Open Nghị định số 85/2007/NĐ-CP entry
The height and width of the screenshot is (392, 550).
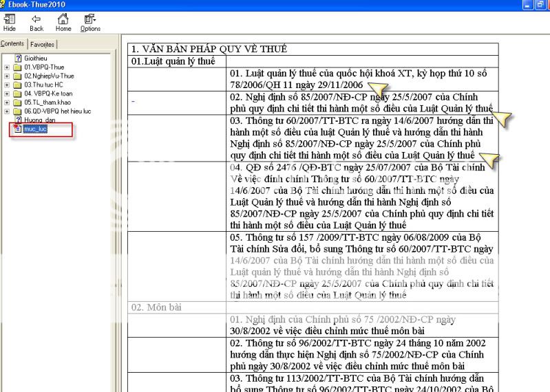(x=358, y=102)
